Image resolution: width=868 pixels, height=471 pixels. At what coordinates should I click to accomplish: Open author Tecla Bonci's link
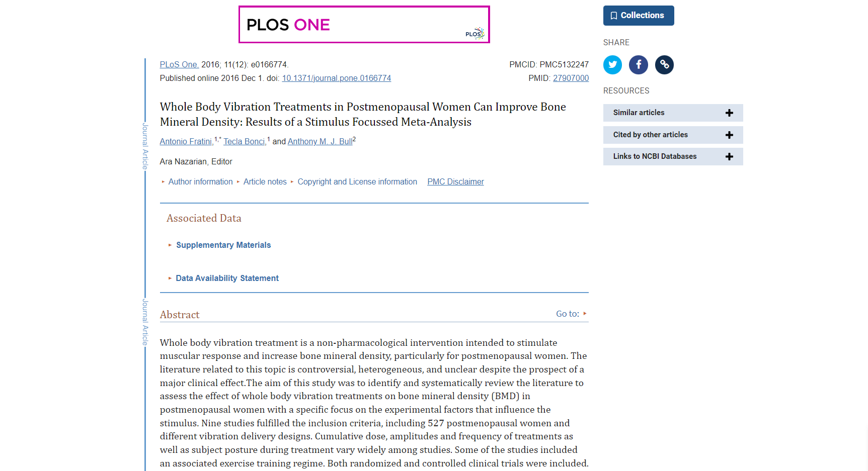click(x=245, y=142)
